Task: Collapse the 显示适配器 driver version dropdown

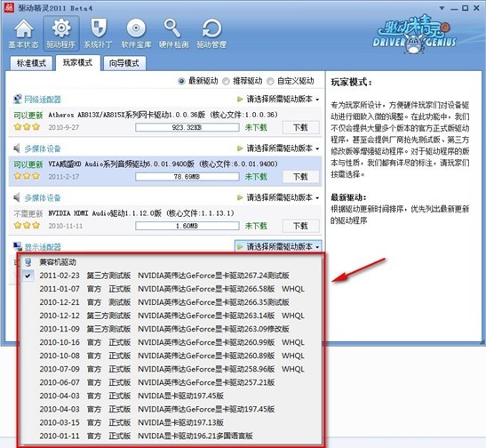Action: click(x=278, y=246)
